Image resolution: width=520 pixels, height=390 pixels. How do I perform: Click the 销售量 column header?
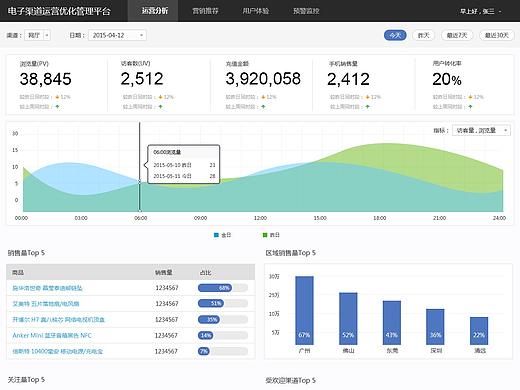pos(163,272)
